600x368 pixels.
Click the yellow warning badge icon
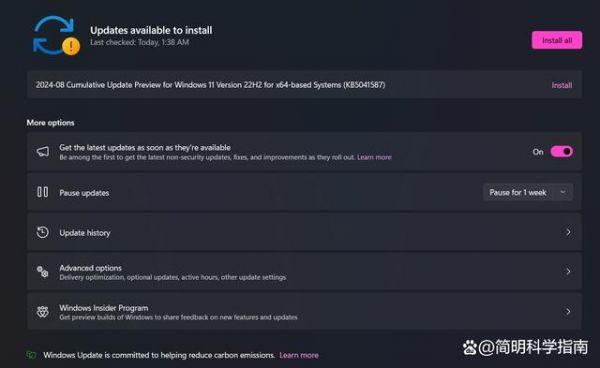click(x=71, y=46)
